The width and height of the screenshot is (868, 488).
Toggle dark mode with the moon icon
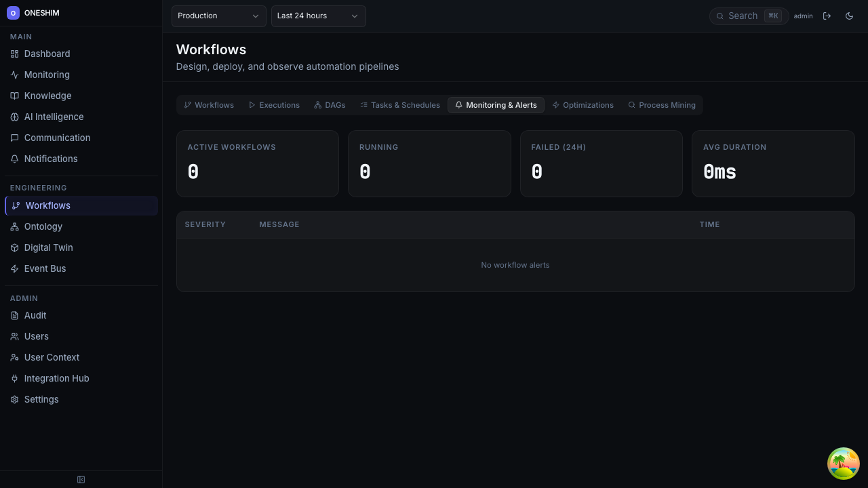point(849,16)
